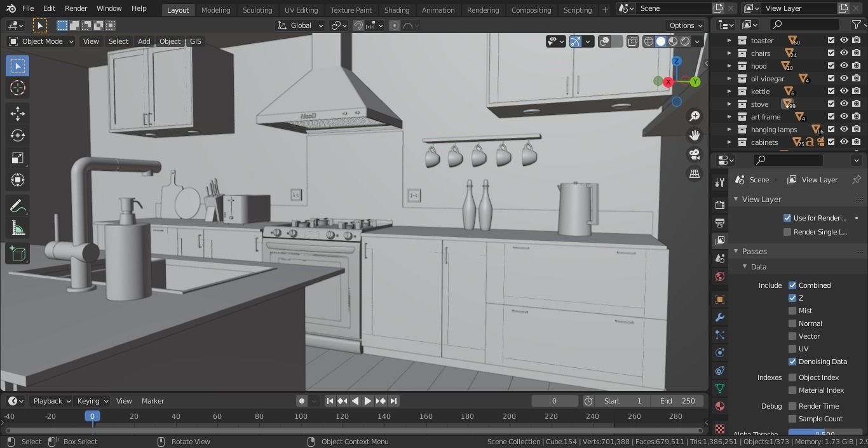The width and height of the screenshot is (868, 448).
Task: Toggle Use for Rendering checkbox
Action: coord(787,218)
